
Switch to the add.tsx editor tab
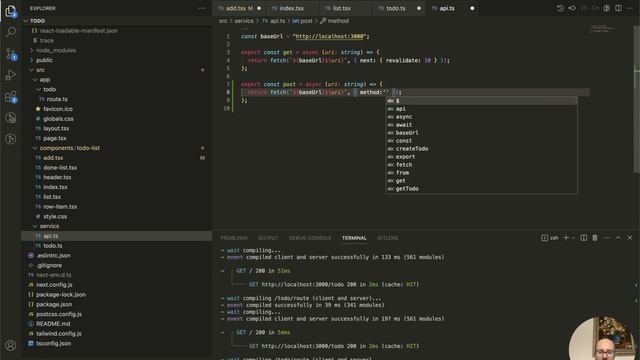point(239,8)
